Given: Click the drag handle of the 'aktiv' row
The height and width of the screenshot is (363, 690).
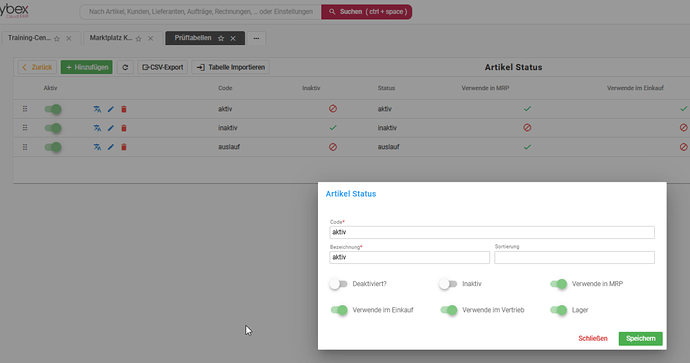Looking at the screenshot, I should 25,109.
